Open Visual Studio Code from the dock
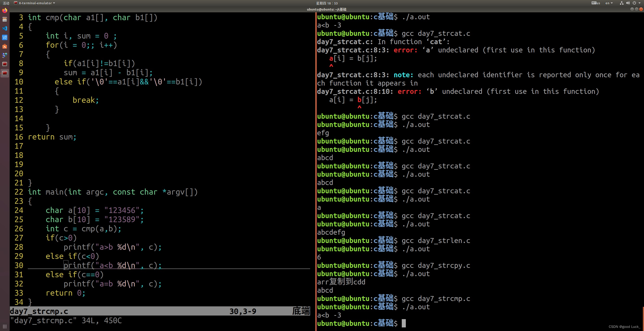644x331 pixels. coord(4,28)
